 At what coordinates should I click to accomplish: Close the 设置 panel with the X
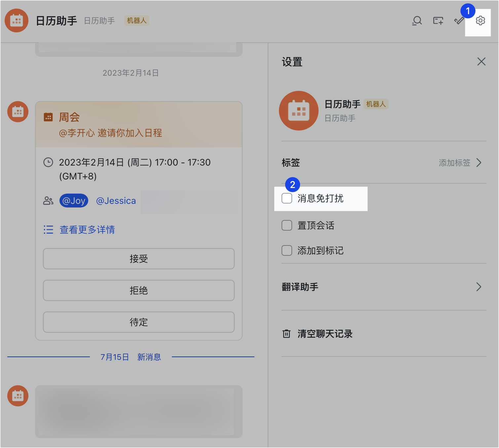point(481,61)
